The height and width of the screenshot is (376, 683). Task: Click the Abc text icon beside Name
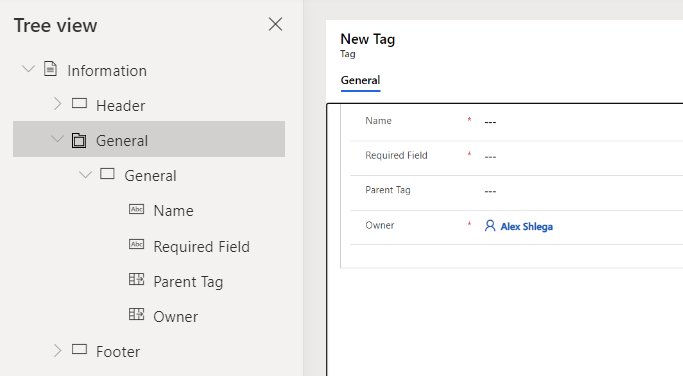pyautogui.click(x=136, y=210)
